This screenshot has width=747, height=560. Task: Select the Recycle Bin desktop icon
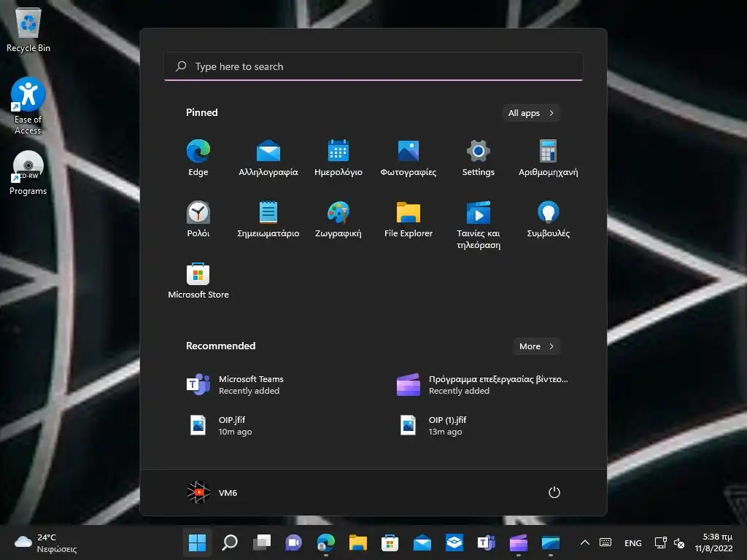coord(28,30)
